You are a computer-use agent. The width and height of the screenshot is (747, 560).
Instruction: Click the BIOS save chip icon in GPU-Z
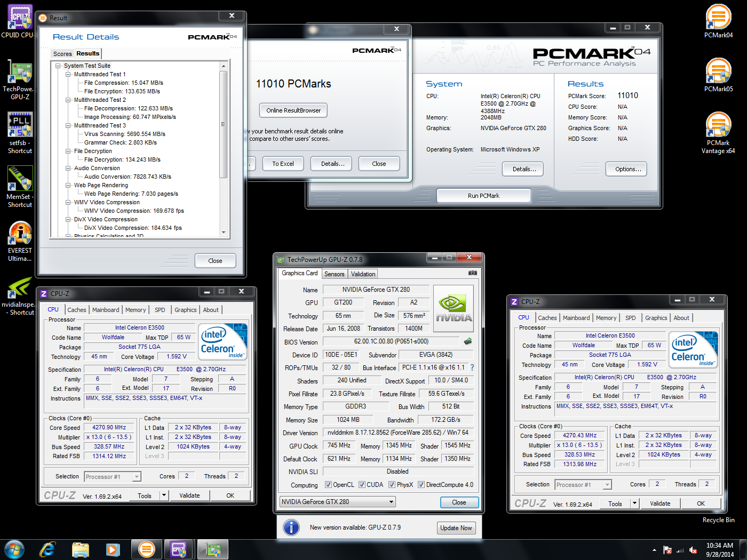(468, 341)
